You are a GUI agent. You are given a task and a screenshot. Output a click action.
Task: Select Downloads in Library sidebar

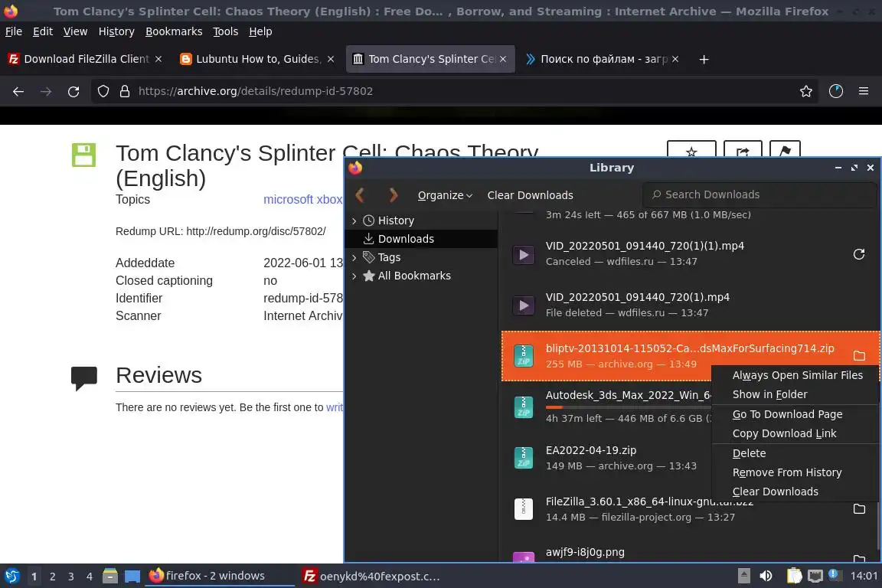[x=421, y=239]
